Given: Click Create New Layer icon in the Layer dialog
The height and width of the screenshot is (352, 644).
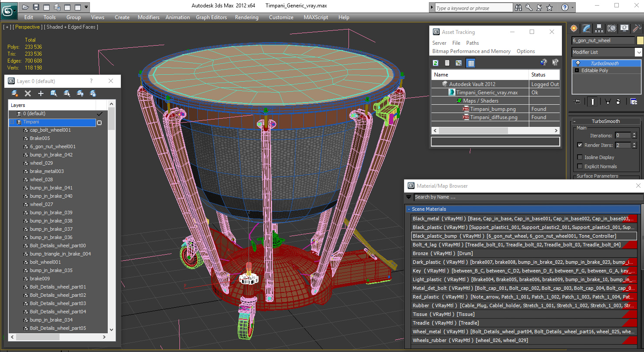Looking at the screenshot, I should point(15,93).
